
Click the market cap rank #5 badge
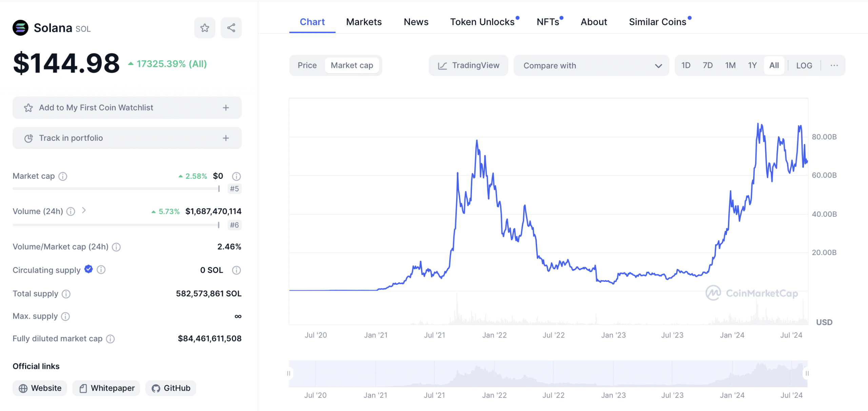coord(234,189)
